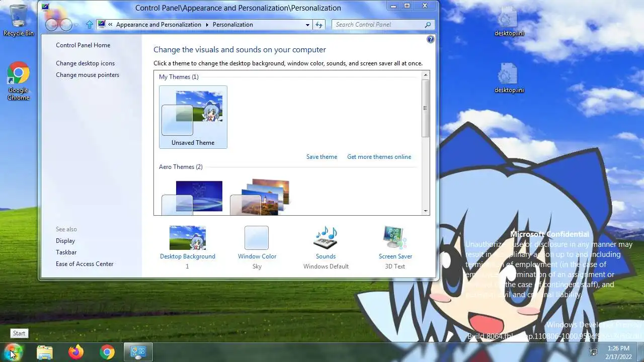Select the landscape photos Aero theme thumbnail
This screenshot has height=362, width=644.
261,197
